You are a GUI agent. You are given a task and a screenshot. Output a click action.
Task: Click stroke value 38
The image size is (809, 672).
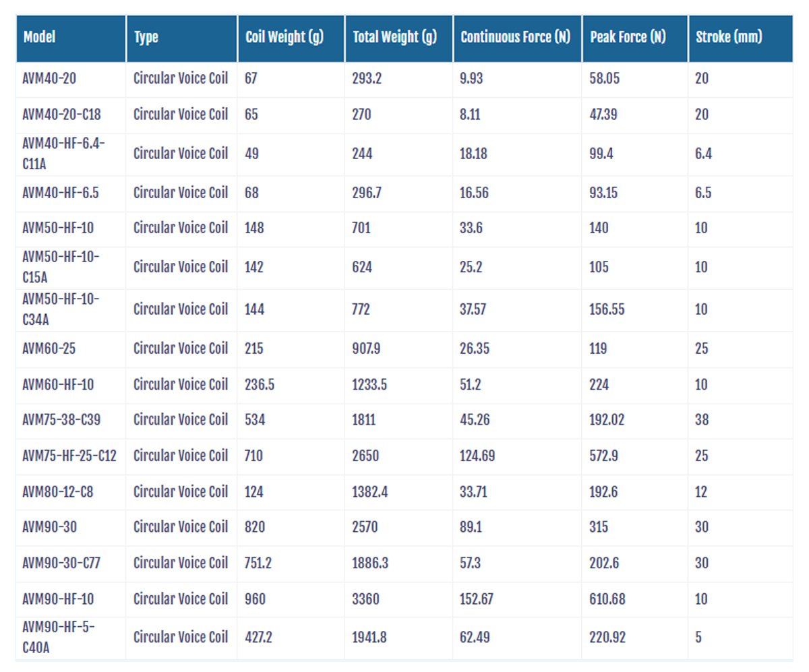(702, 421)
